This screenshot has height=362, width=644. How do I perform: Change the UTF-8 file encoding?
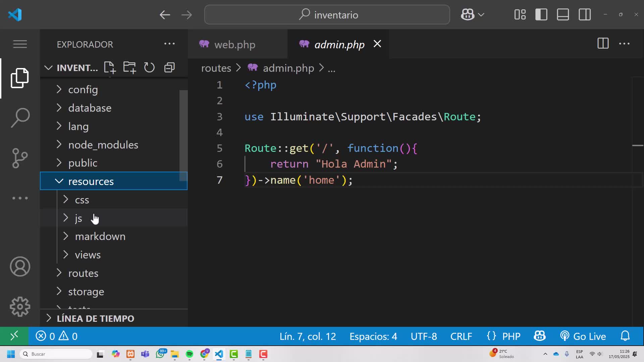424,336
